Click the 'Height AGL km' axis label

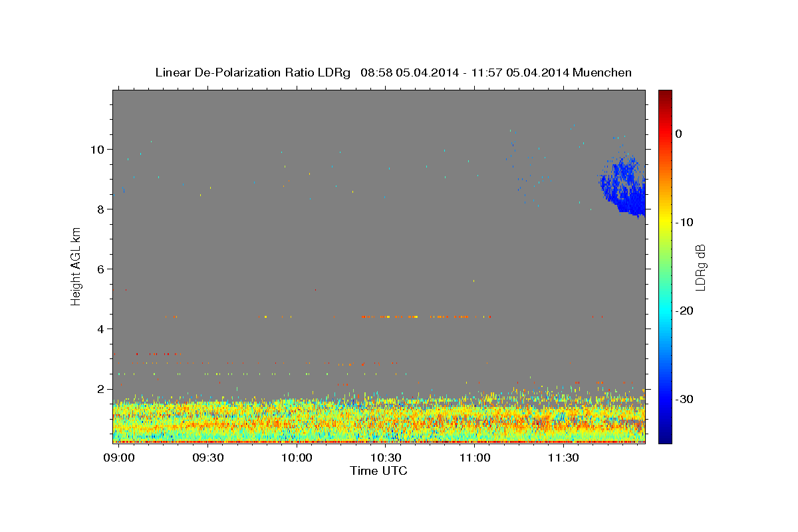pos(76,266)
